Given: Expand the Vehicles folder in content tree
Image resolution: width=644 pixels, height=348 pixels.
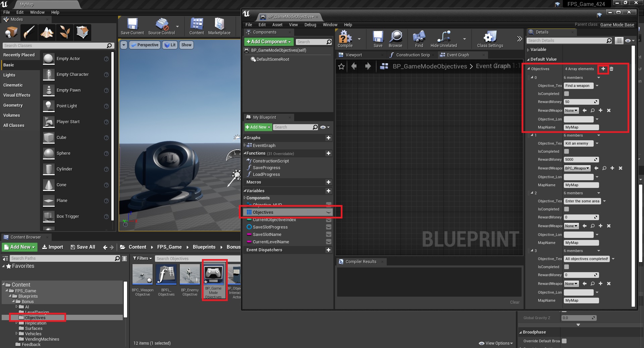Looking at the screenshot, I should click(x=16, y=334).
